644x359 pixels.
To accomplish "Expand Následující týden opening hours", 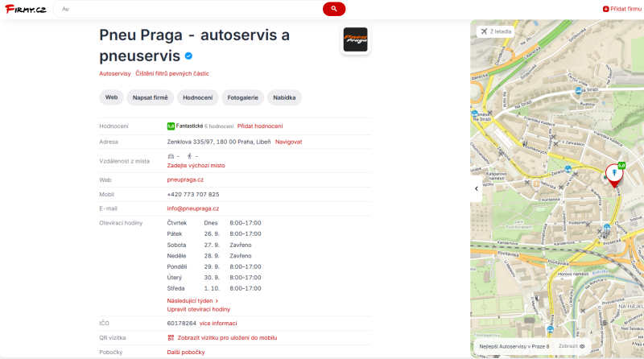I will (192, 300).
